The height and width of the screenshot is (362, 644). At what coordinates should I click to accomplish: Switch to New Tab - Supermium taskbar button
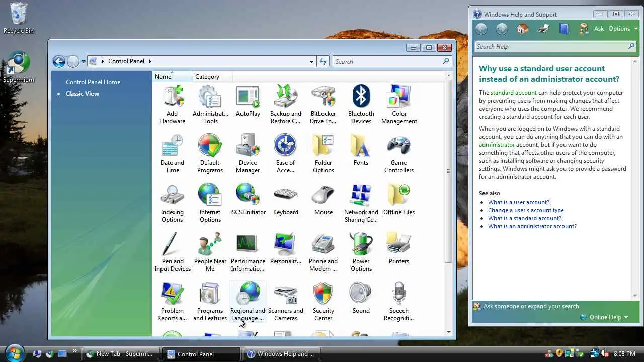click(x=121, y=354)
